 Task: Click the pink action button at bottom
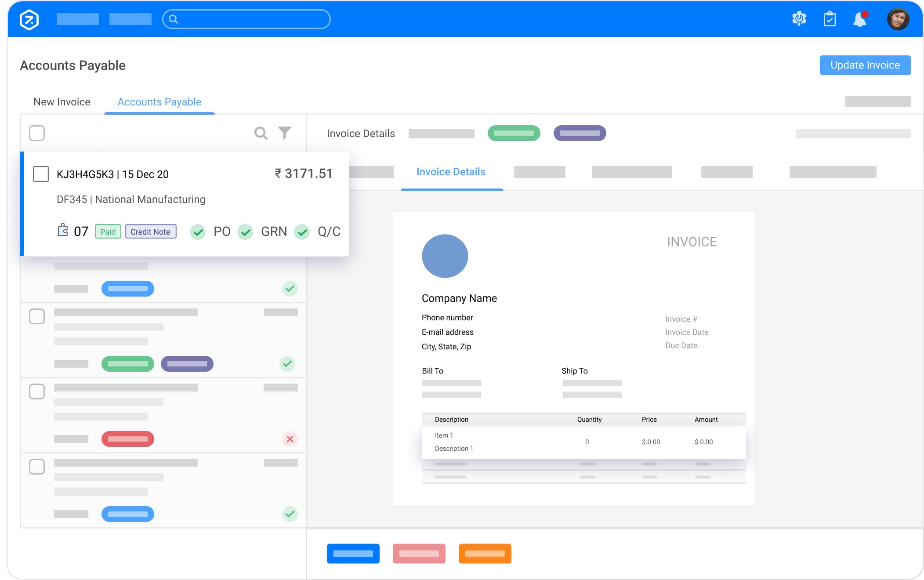[419, 554]
